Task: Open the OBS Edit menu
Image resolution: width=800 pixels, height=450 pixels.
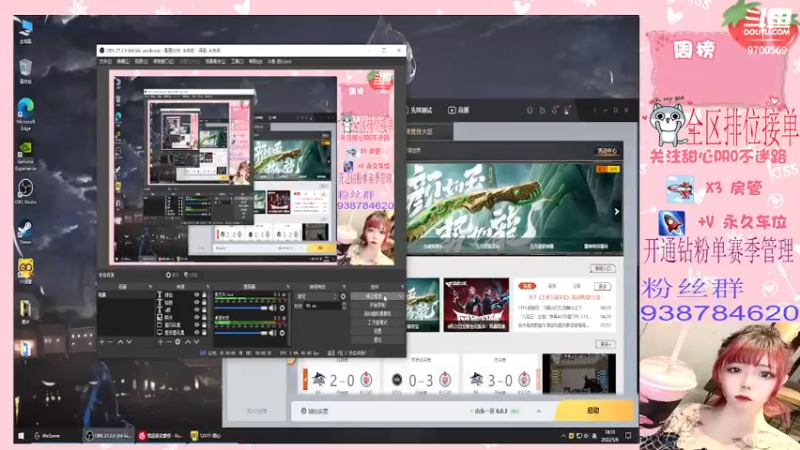Action: 123,61
